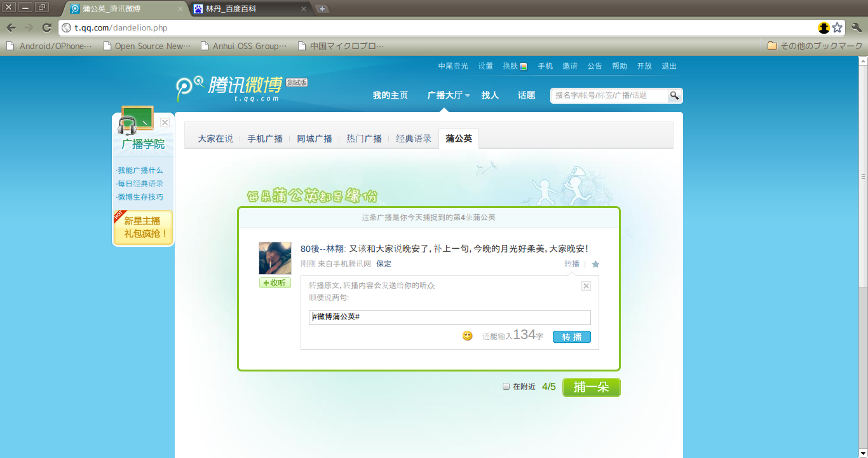Image resolution: width=868 pixels, height=458 pixels.
Task: Toggle the 在附近 checkbox
Action: coord(506,387)
